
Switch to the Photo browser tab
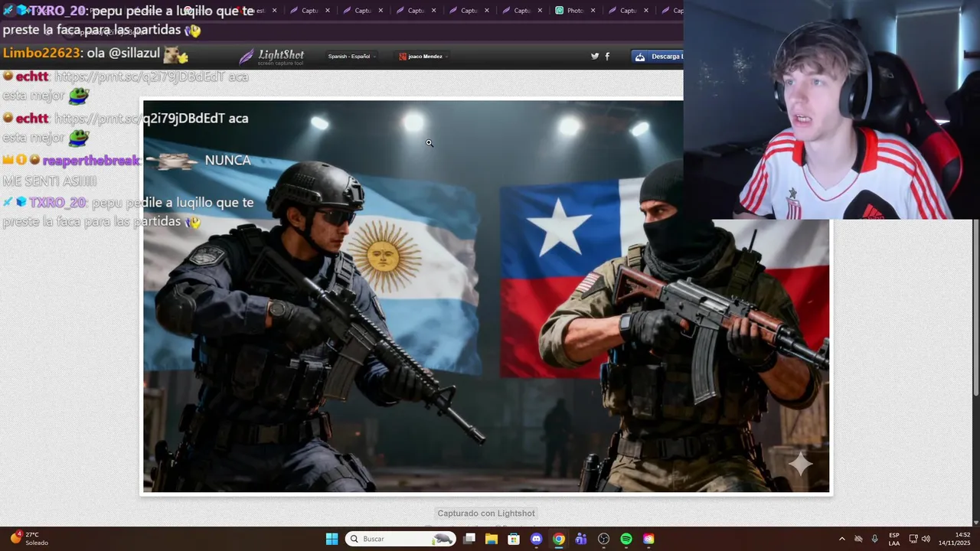pyautogui.click(x=575, y=11)
